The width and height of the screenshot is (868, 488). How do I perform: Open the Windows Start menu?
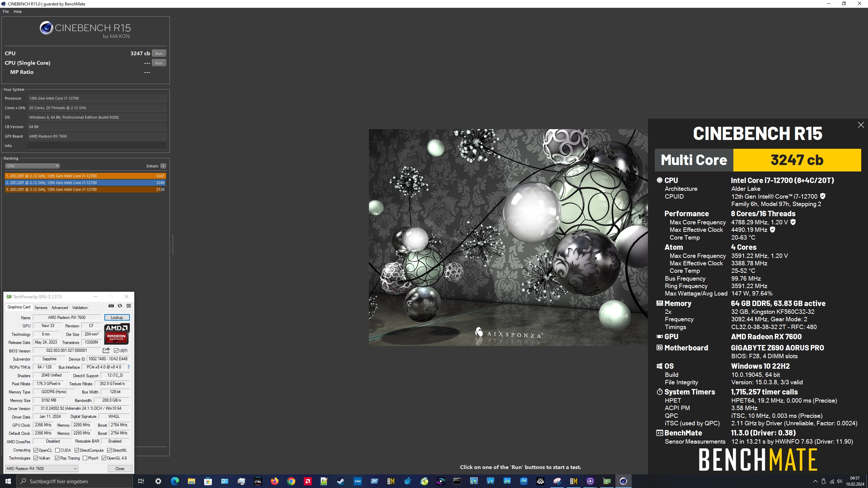8,481
